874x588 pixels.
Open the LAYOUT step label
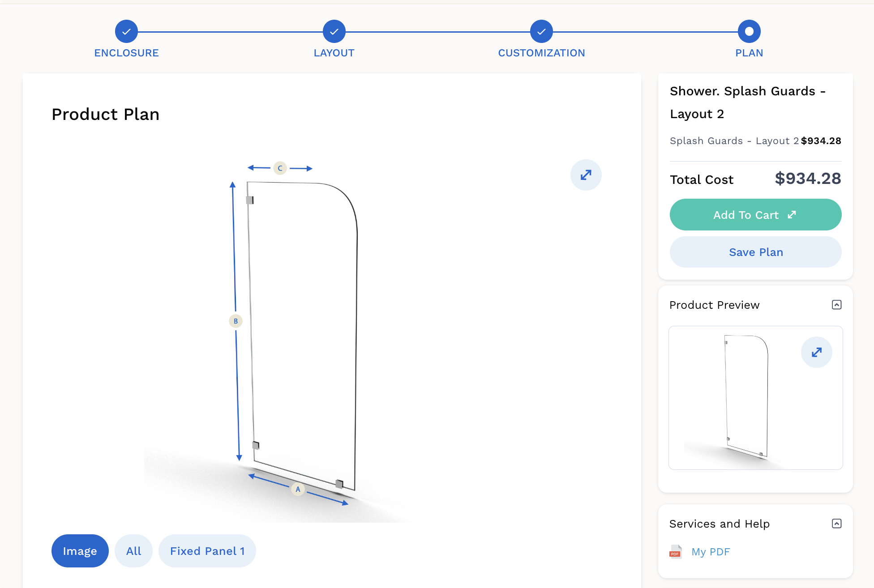coord(334,53)
